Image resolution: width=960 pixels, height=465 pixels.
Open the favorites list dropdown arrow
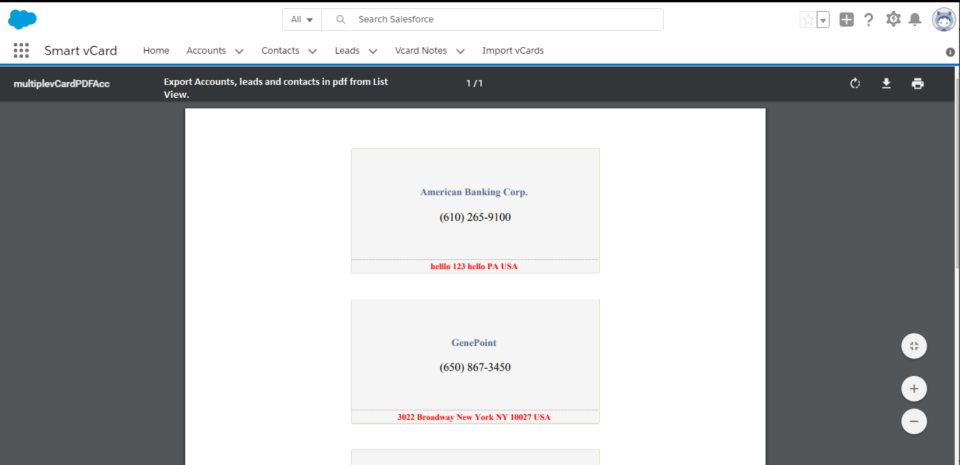coord(823,20)
